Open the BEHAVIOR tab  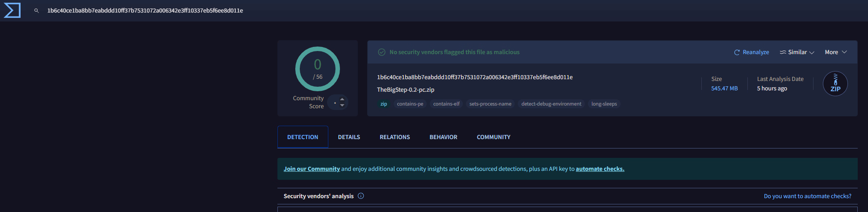(x=443, y=137)
